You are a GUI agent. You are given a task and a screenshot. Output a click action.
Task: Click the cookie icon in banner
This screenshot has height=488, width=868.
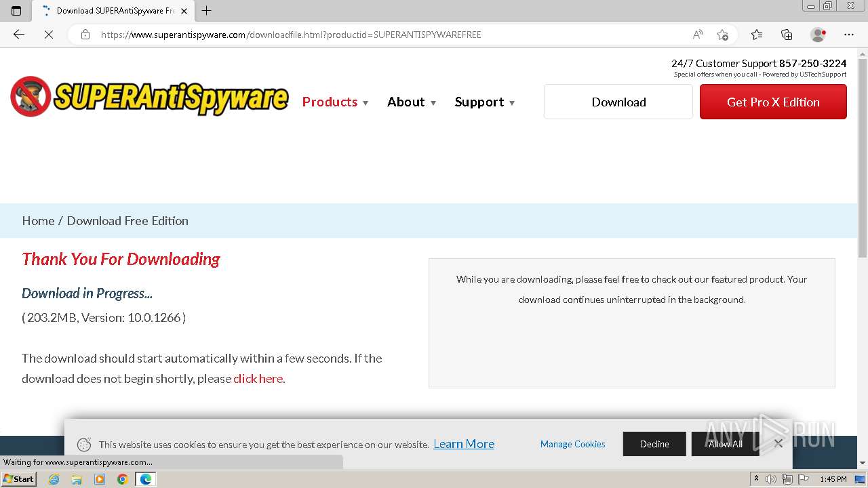click(x=84, y=445)
